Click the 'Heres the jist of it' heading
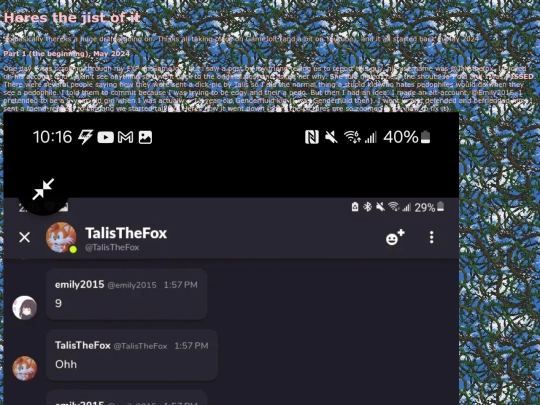The image size is (540, 405). 72,18
